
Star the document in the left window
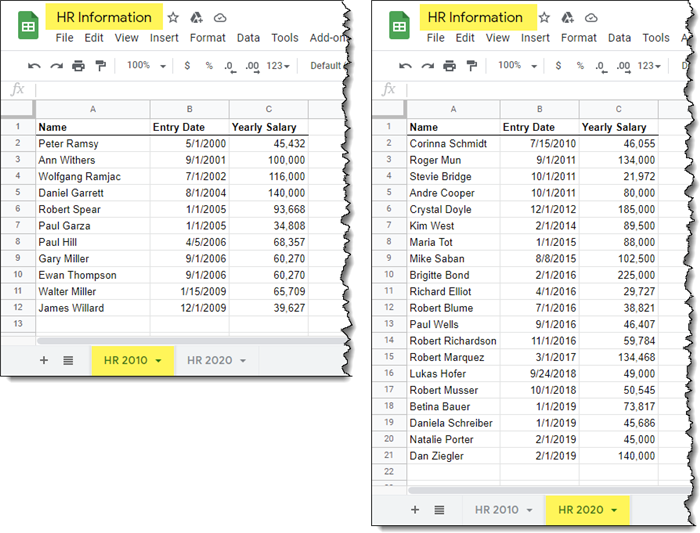(173, 18)
